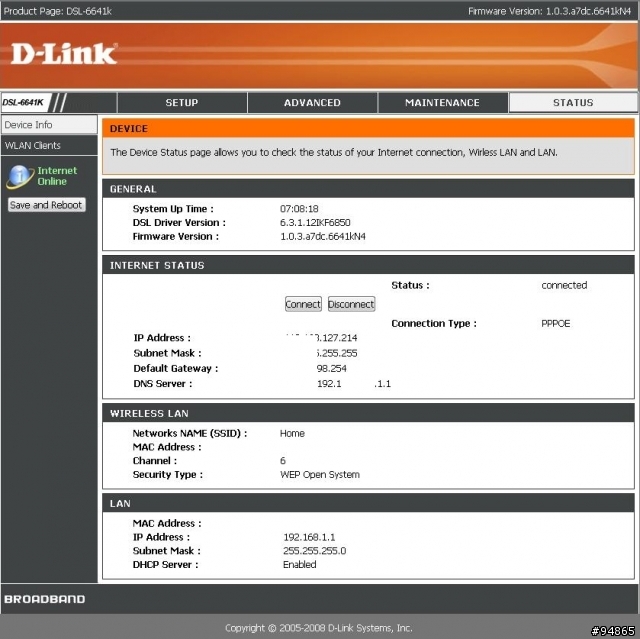This screenshot has height=639, width=640.
Task: Click LAN Subnet Mask 255.255.255.0
Action: click(314, 551)
